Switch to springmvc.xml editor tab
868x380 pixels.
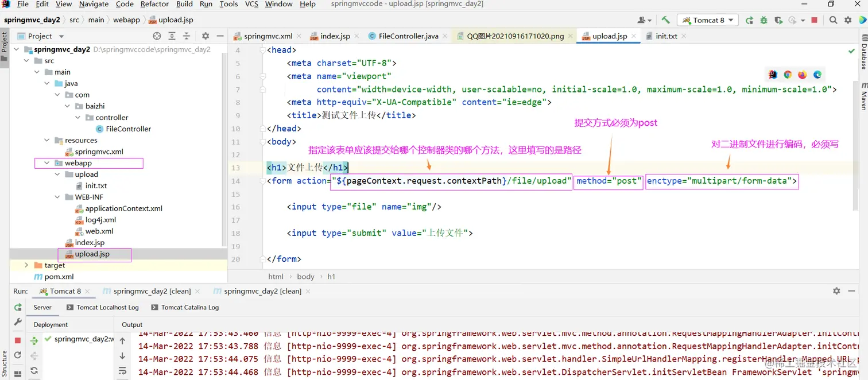(268, 36)
